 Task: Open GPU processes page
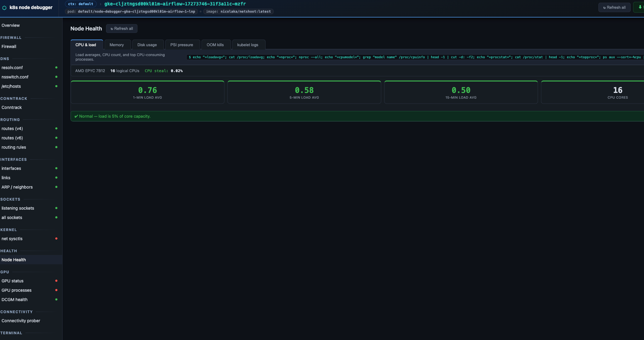[16, 290]
